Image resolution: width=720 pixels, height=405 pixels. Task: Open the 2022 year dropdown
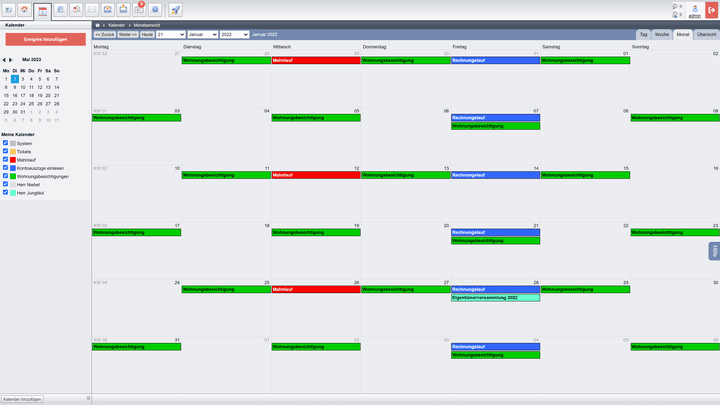(234, 34)
